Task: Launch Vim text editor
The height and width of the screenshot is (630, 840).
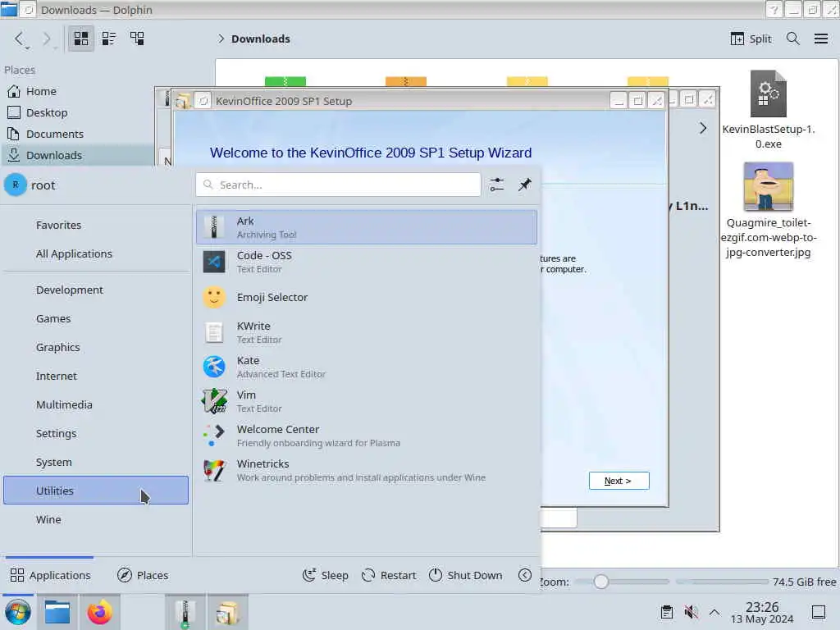Action: 367,401
